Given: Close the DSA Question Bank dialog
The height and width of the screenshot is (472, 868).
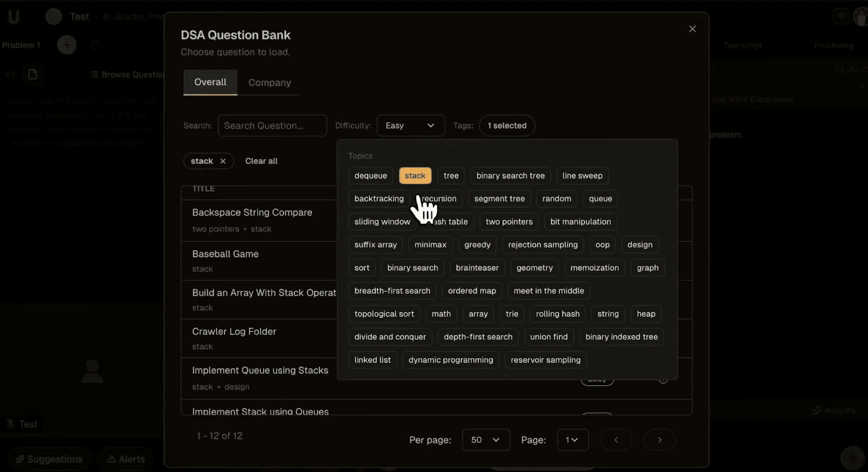Looking at the screenshot, I should click(x=692, y=29).
